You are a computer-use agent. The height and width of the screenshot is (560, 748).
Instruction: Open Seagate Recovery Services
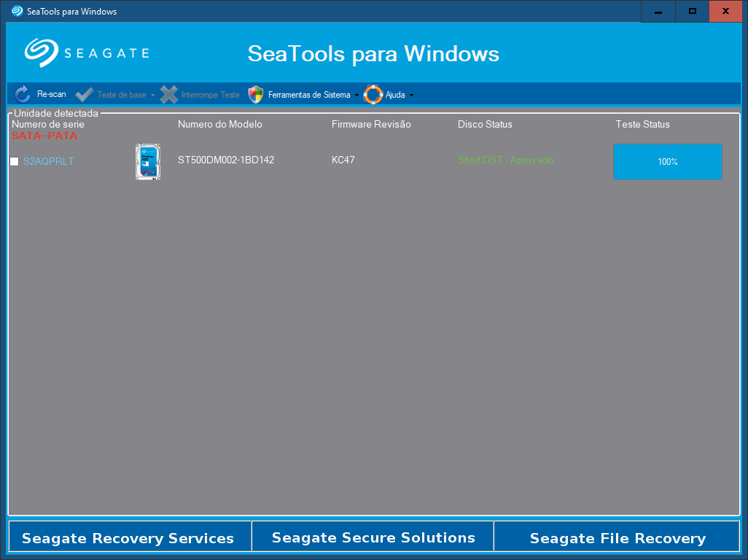(130, 537)
